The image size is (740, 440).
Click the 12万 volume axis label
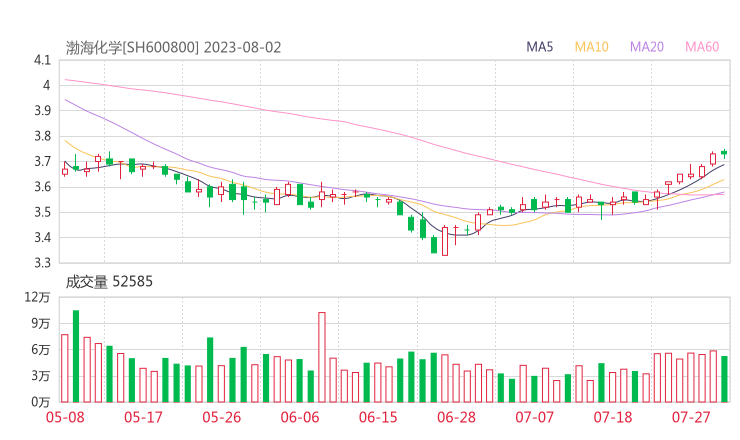point(38,297)
